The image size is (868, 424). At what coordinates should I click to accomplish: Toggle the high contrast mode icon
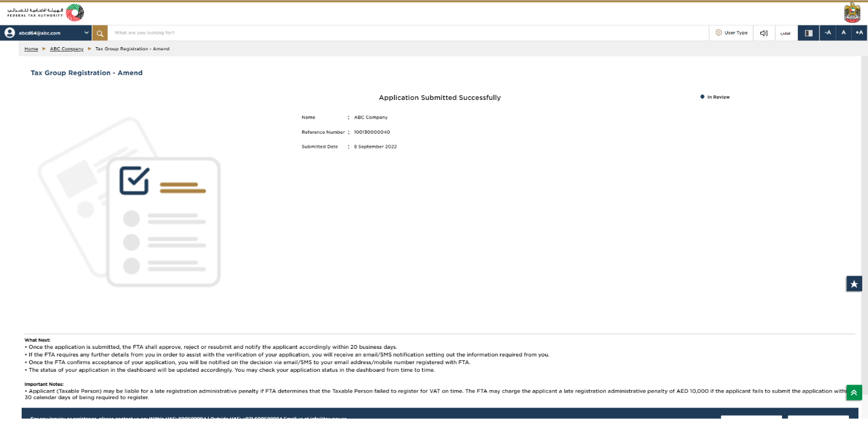809,32
